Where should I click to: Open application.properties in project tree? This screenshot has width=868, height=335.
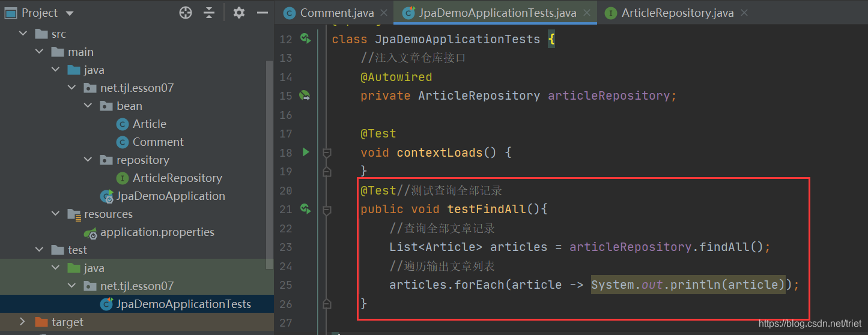pos(157,232)
